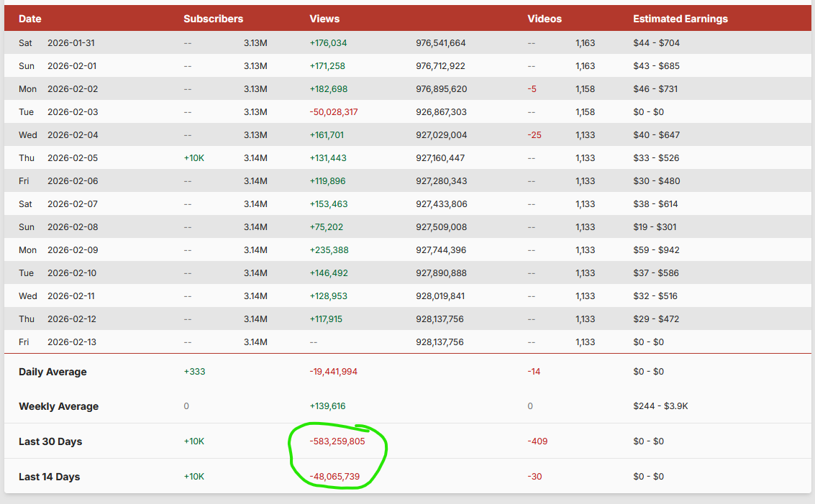The image size is (815, 504).
Task: Select views change +146,492
Action: (329, 272)
